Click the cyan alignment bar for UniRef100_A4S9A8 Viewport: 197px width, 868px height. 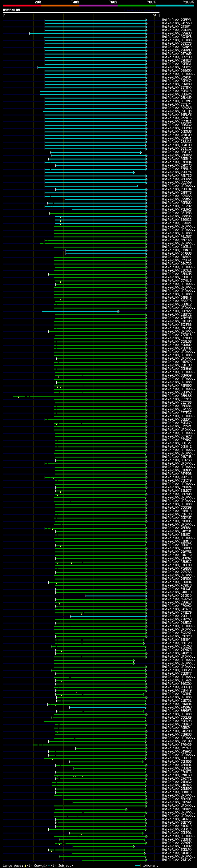click(x=108, y=708)
